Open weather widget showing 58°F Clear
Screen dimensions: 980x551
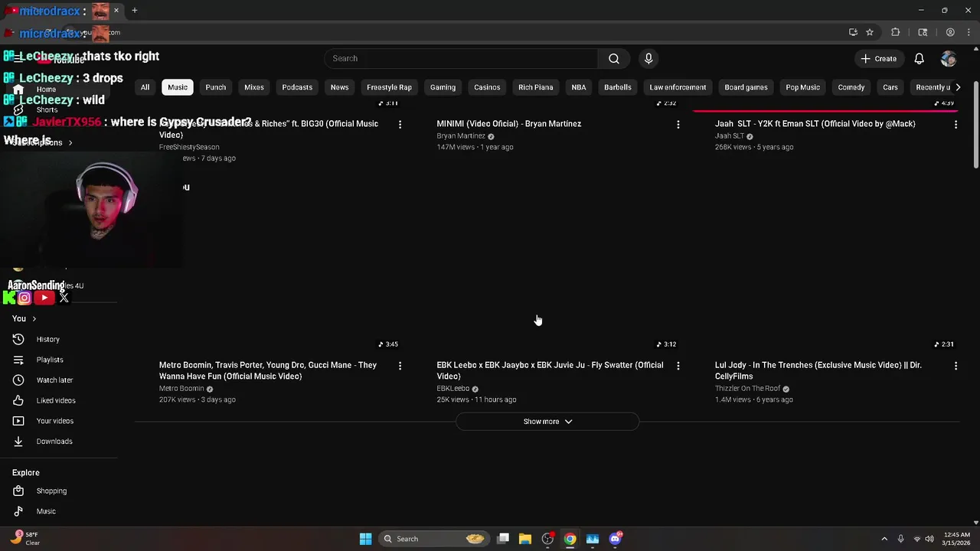pyautogui.click(x=26, y=539)
